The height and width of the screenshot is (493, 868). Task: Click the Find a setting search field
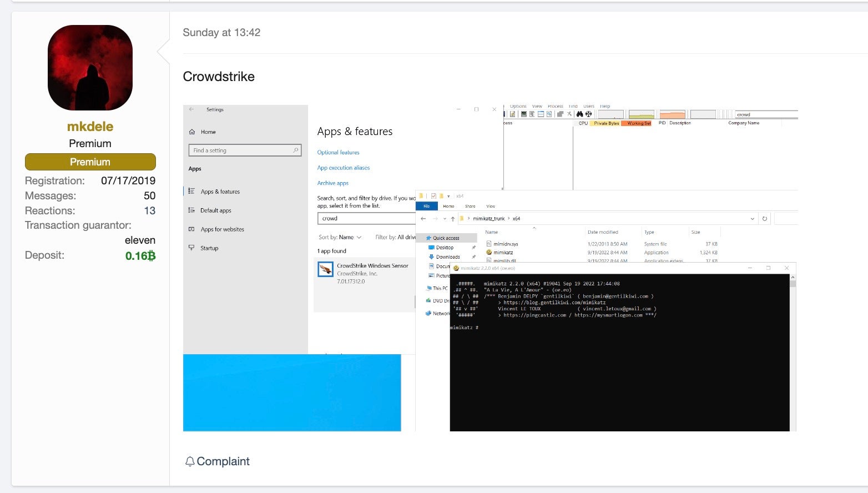point(244,150)
